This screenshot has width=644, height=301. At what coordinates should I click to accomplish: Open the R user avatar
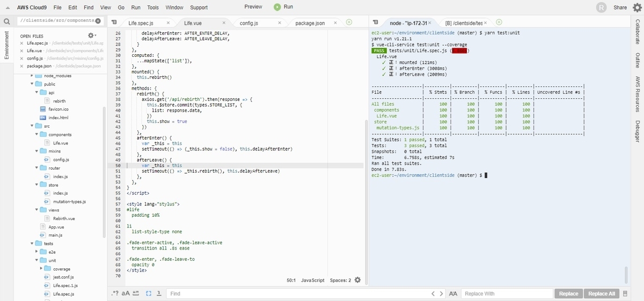pyautogui.click(x=602, y=8)
